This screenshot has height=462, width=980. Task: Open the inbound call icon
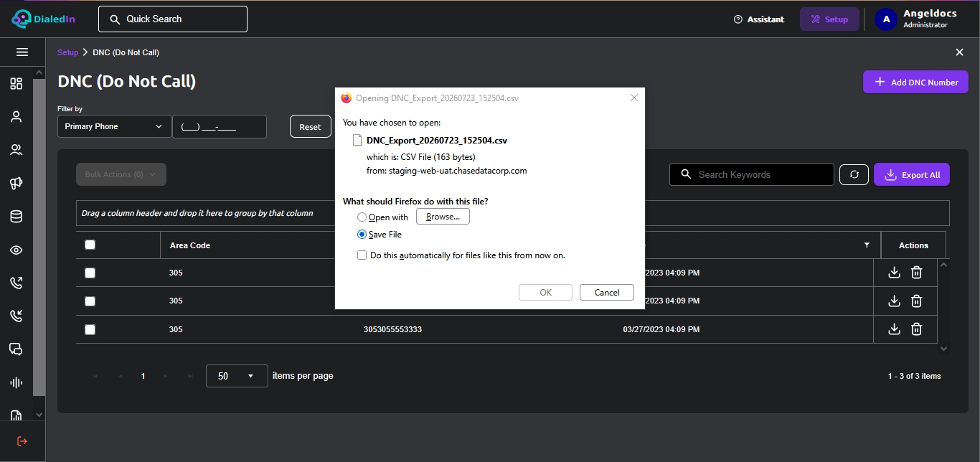click(x=17, y=316)
